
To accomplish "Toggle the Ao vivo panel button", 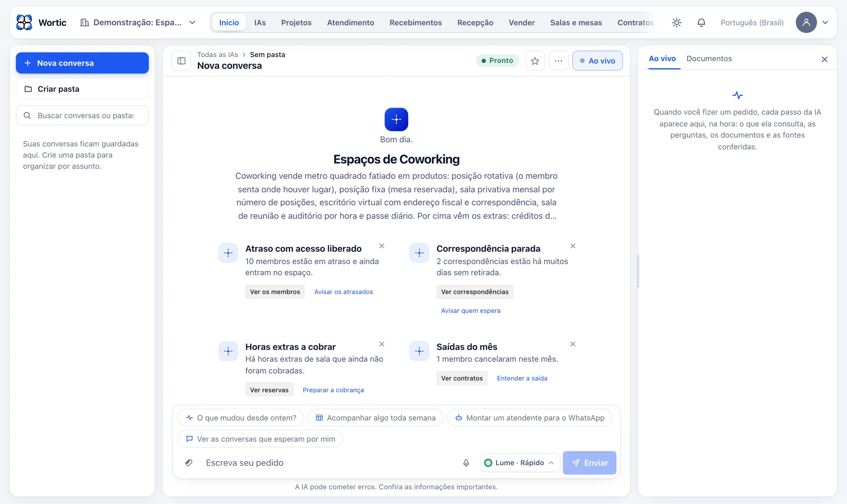I will click(x=597, y=61).
